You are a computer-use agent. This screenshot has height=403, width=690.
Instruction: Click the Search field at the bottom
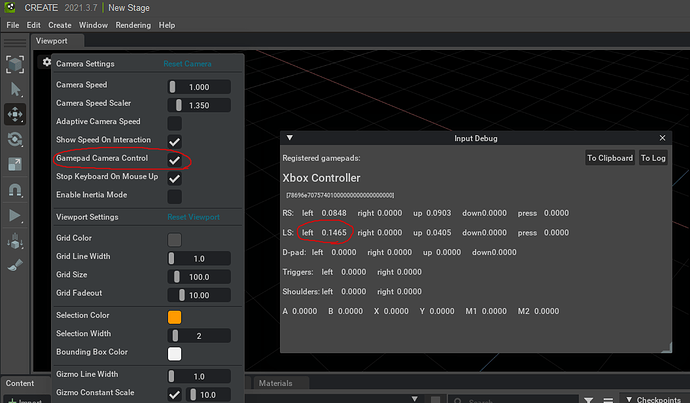tap(513, 399)
